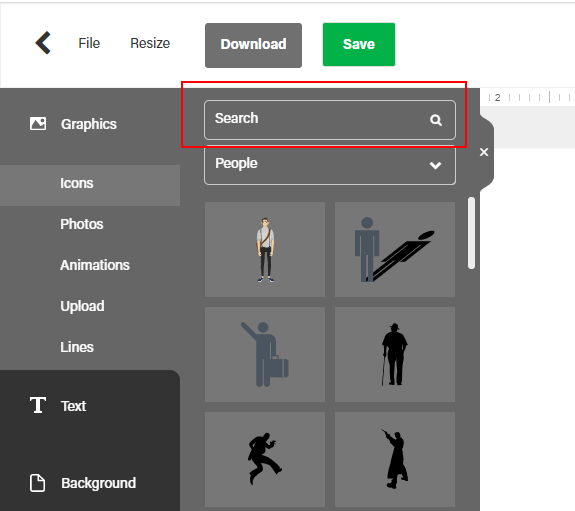Click the back arrow icon
This screenshot has height=511, width=575.
click(x=43, y=43)
